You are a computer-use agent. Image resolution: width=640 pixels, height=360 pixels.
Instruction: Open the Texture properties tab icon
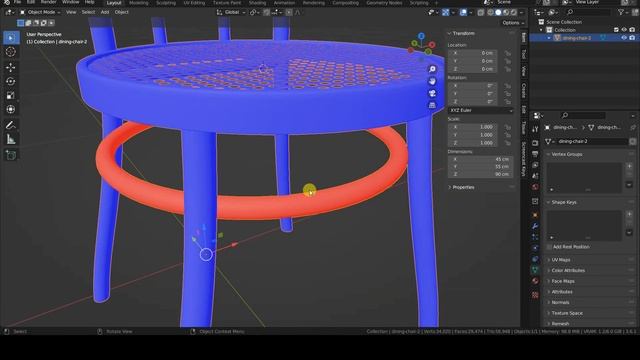(x=535, y=295)
